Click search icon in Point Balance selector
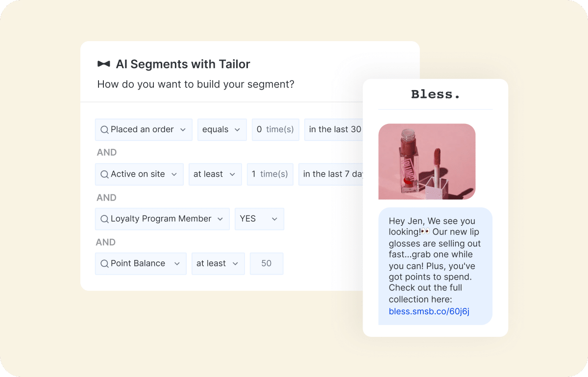 (104, 263)
